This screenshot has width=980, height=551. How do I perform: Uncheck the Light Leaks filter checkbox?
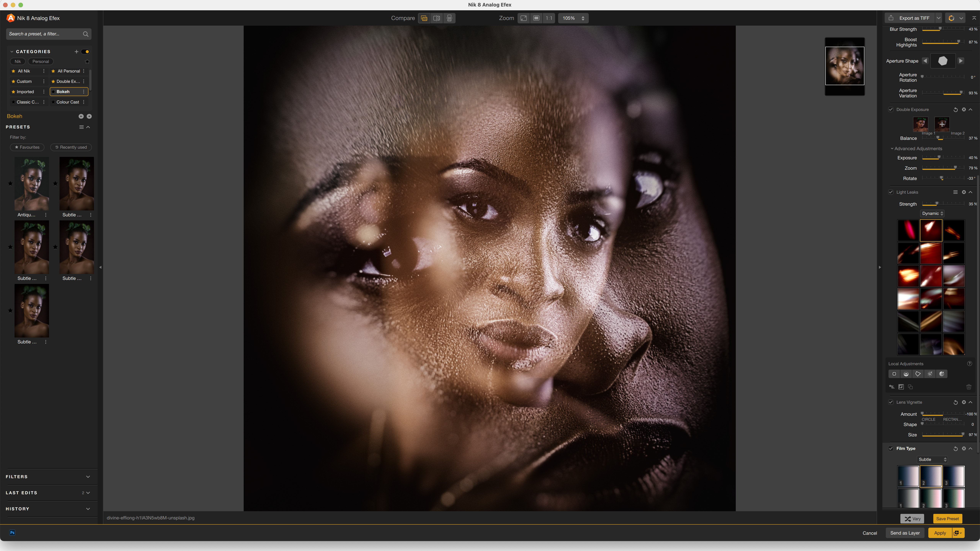(x=891, y=192)
